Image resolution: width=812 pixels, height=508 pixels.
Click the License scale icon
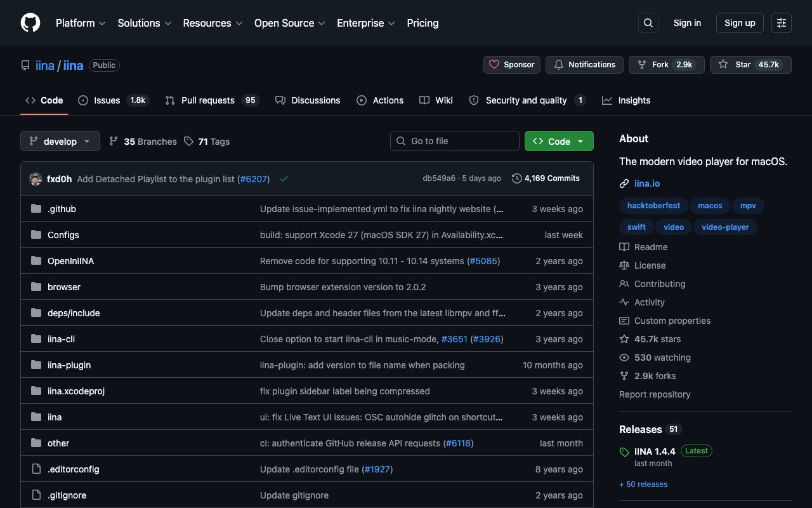624,265
